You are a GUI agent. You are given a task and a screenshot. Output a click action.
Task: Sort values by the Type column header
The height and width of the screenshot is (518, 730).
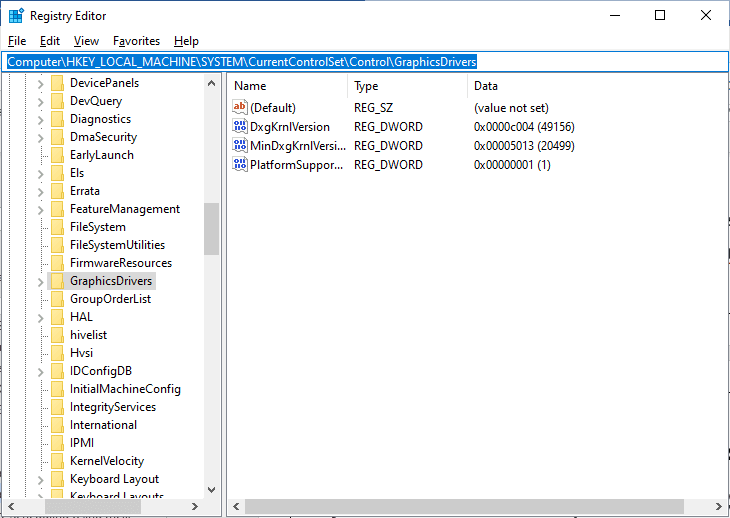click(x=407, y=86)
